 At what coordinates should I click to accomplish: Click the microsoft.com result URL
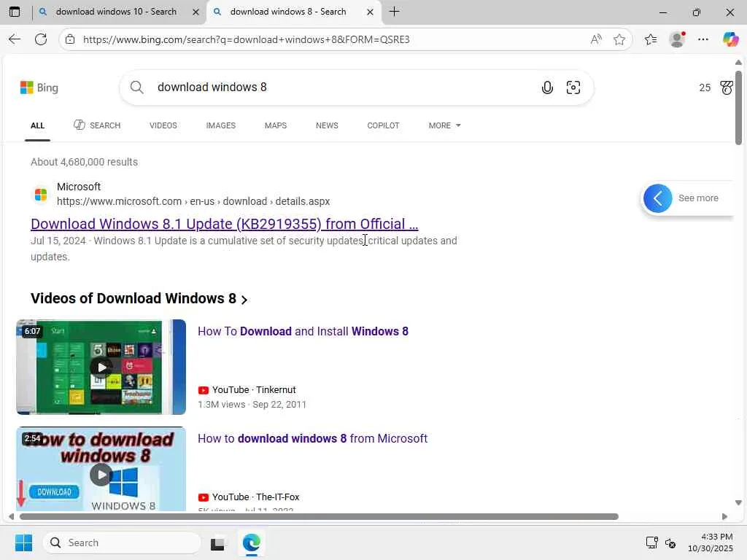pos(193,201)
